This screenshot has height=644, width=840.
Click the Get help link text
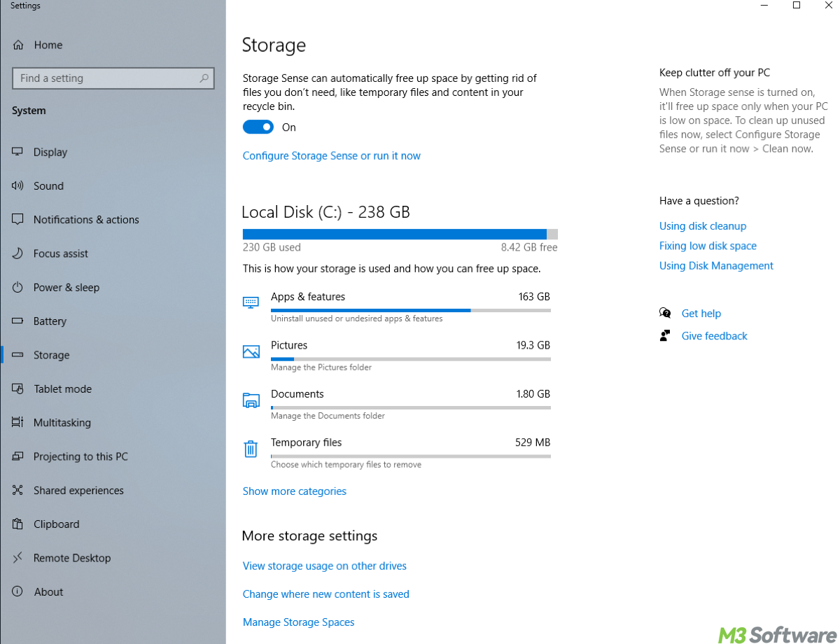point(701,313)
